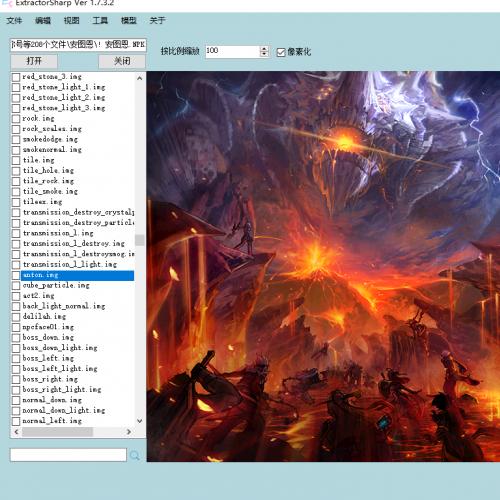Click the 关闭 button
The width and height of the screenshot is (500, 500).
click(x=122, y=61)
